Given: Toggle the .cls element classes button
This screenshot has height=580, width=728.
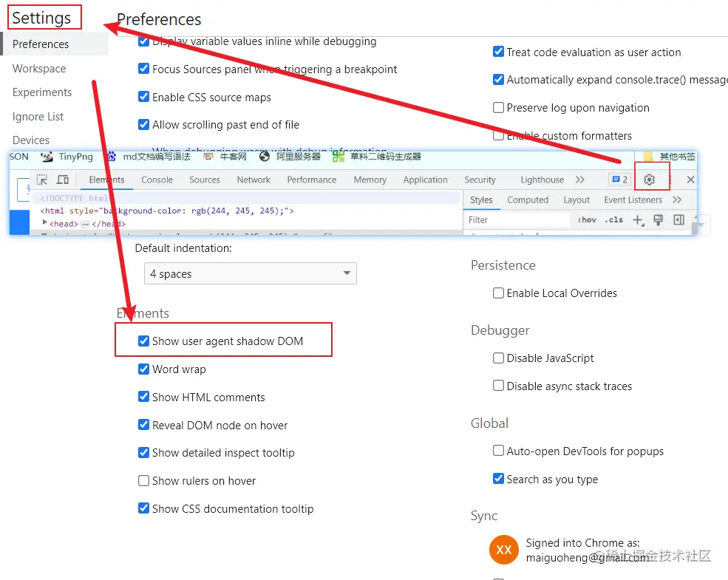Looking at the screenshot, I should pos(613,220).
